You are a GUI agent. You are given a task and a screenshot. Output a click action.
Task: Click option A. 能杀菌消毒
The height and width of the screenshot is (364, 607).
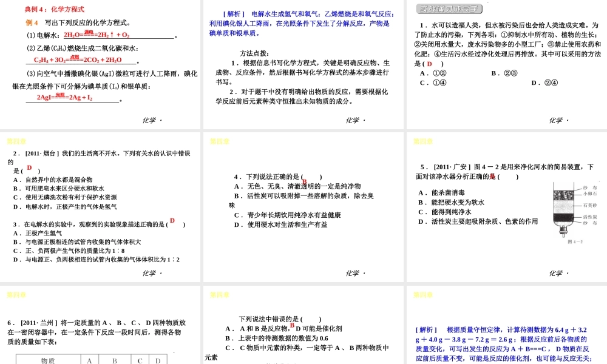click(442, 193)
